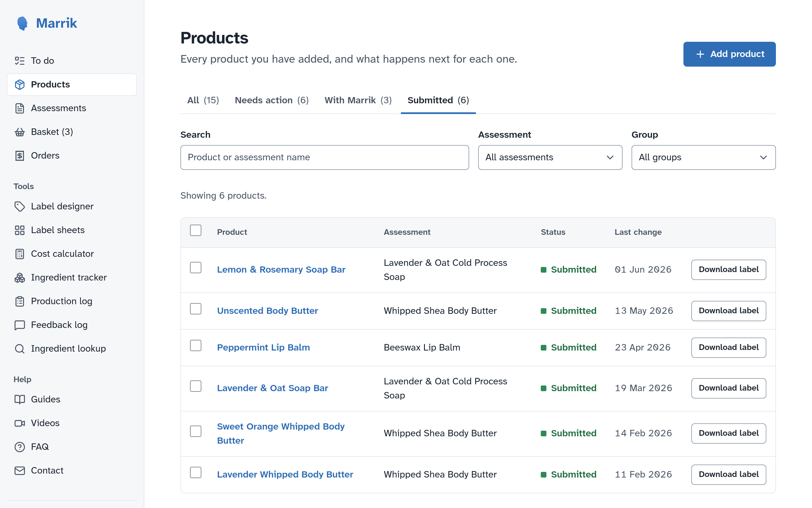812x508 pixels.
Task: Open the All assessments dropdown
Action: pos(550,157)
